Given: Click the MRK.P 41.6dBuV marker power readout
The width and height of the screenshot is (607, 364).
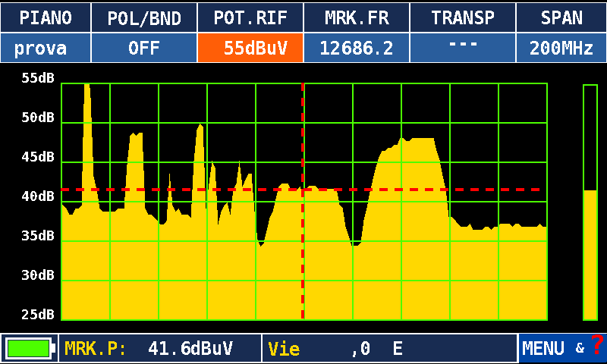Looking at the screenshot, I should click(x=160, y=349).
